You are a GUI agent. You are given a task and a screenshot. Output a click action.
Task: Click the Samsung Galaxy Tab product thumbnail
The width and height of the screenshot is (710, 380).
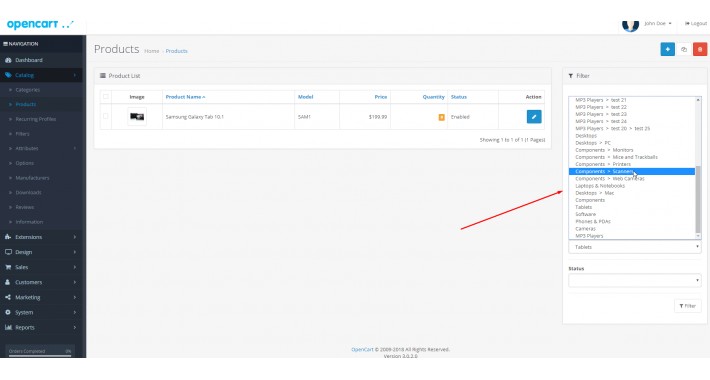(x=137, y=116)
